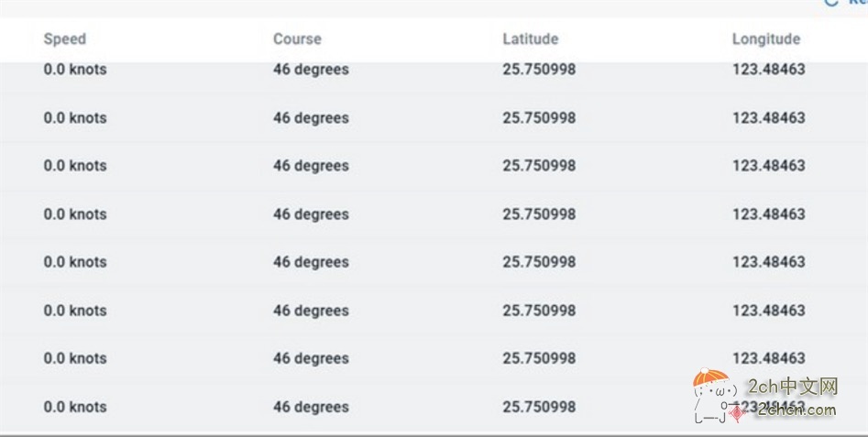Viewport: 868px width, 437px height.
Task: Select second row's 25.750998 latitude value
Action: click(x=539, y=118)
